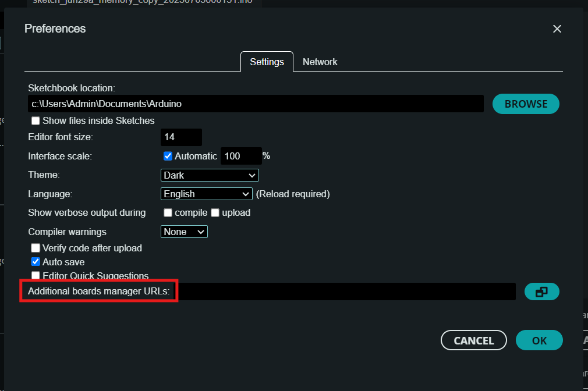This screenshot has height=391, width=588.
Task: Expand the Language dropdown showing English
Action: point(206,194)
